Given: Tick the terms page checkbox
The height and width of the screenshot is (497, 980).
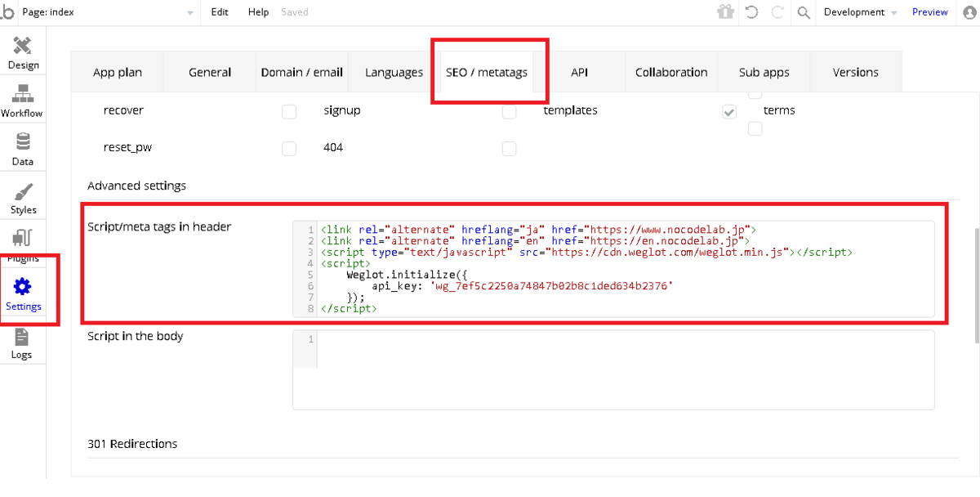Looking at the screenshot, I should pyautogui.click(x=755, y=128).
